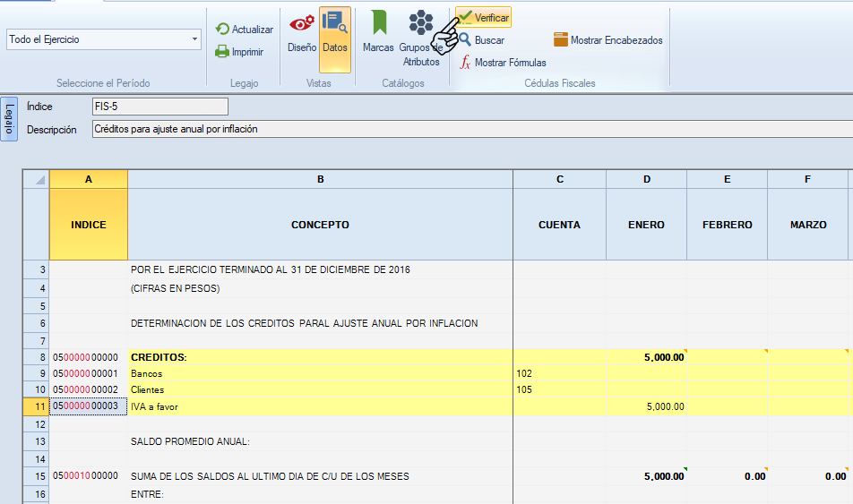Open the Todo el Ejercicio period dropdown

point(103,39)
